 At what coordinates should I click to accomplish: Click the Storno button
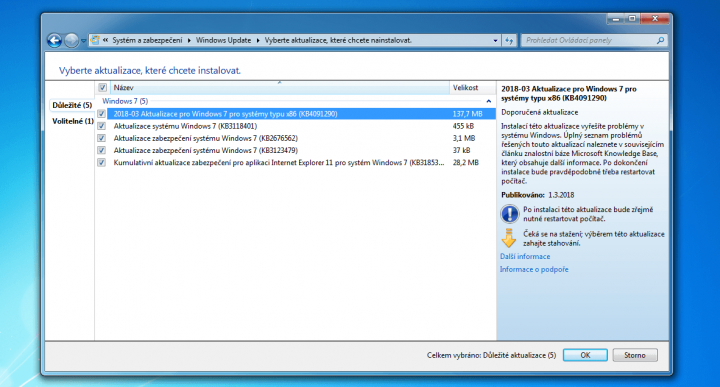point(635,355)
